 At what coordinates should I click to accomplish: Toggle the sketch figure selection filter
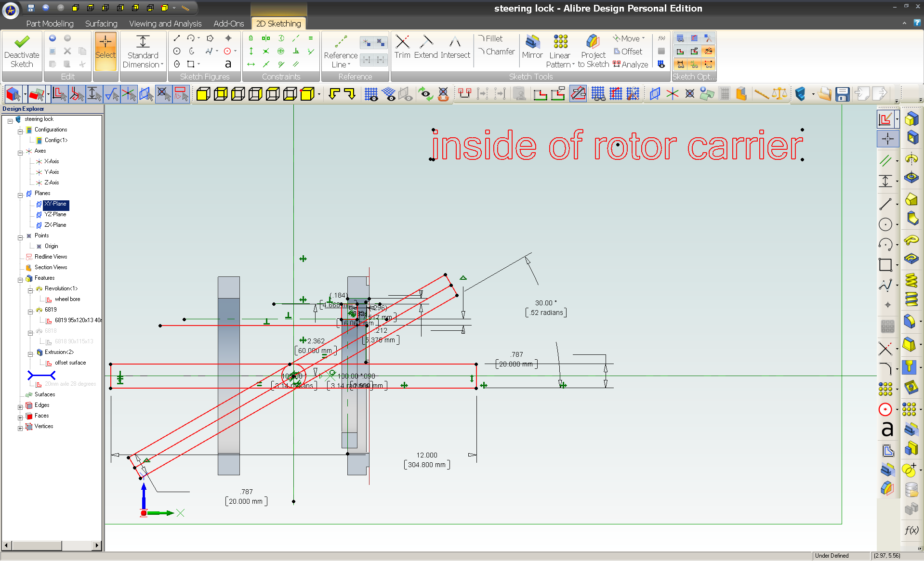pyautogui.click(x=60, y=94)
